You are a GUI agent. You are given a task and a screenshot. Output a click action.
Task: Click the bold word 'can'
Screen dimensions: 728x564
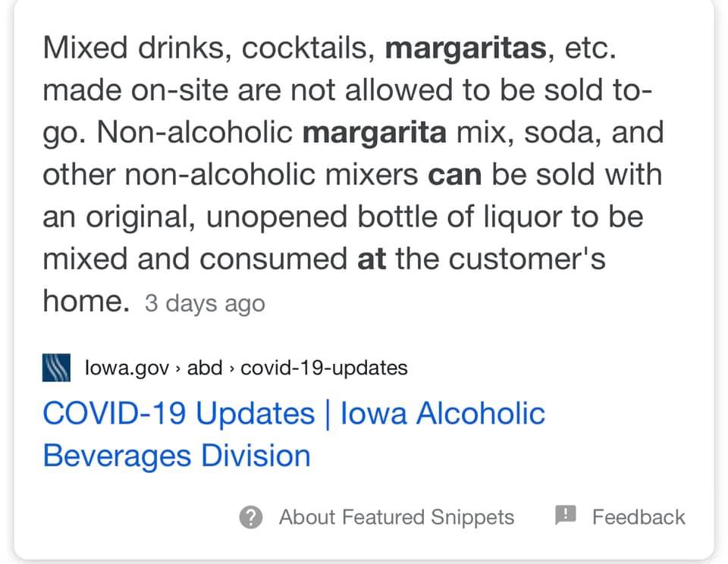(x=454, y=175)
